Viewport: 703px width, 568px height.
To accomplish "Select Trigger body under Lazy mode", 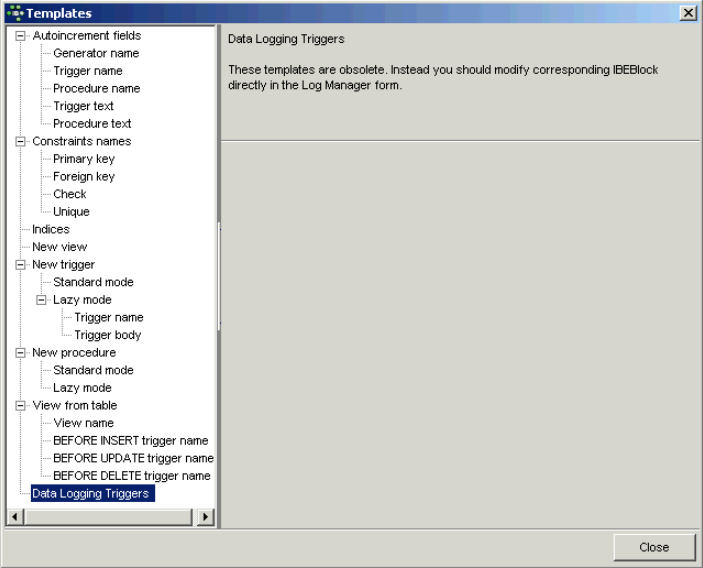I will tap(108, 335).
